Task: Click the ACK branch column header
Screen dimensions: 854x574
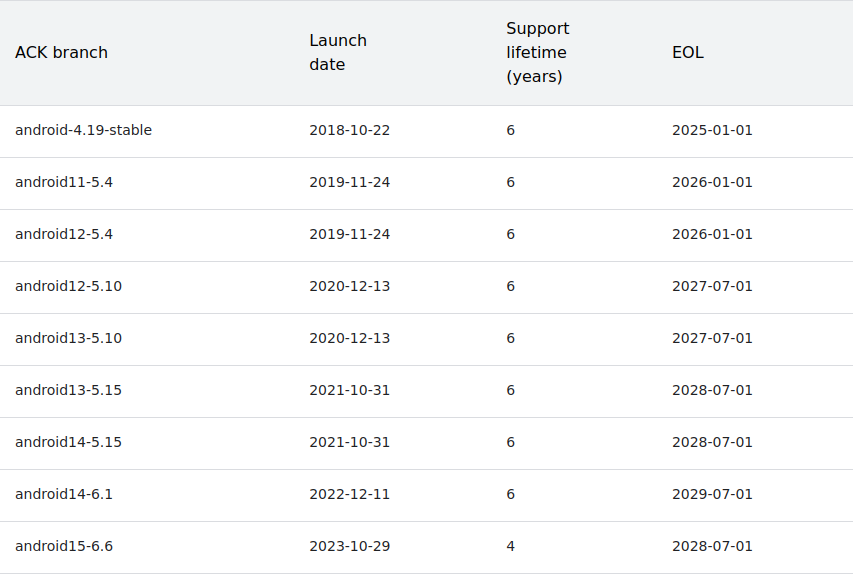Action: tap(61, 52)
